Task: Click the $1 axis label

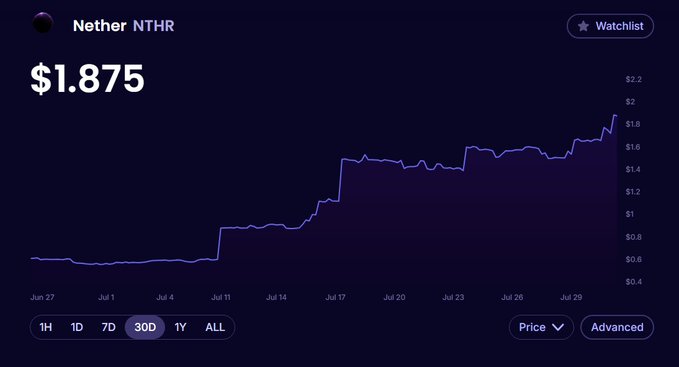Action: coord(630,214)
